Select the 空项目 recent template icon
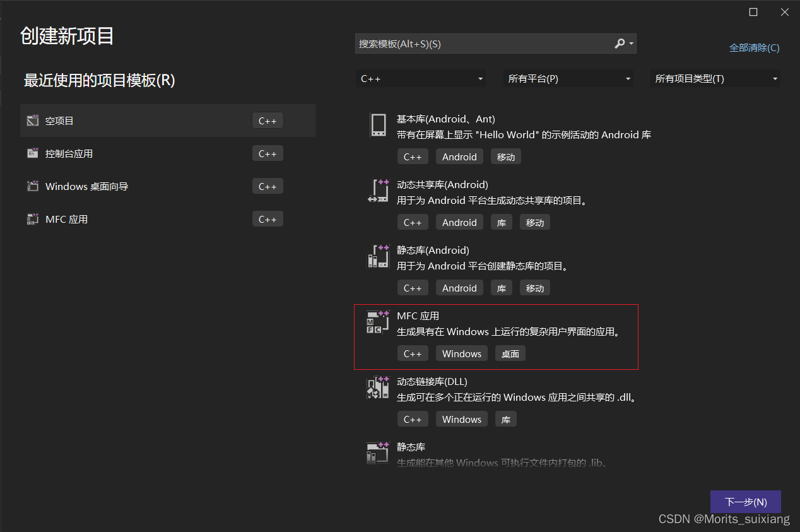The width and height of the screenshot is (800, 532). (32, 120)
